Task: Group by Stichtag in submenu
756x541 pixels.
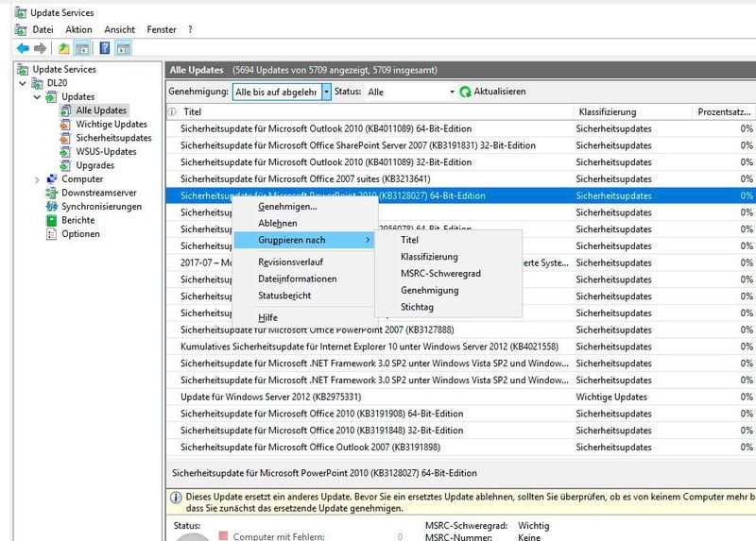Action: pyautogui.click(x=448, y=307)
